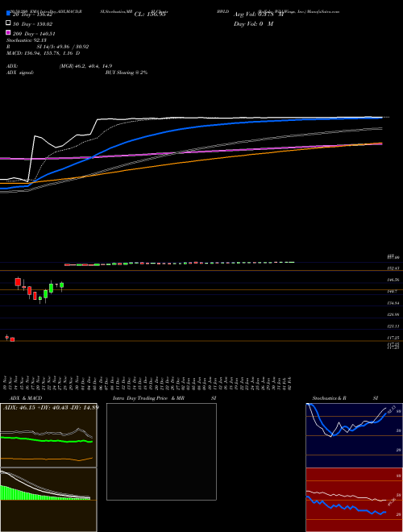Select the '20 Day = 156.42' legend text
The image size is (403, 532).
tap(32, 15)
